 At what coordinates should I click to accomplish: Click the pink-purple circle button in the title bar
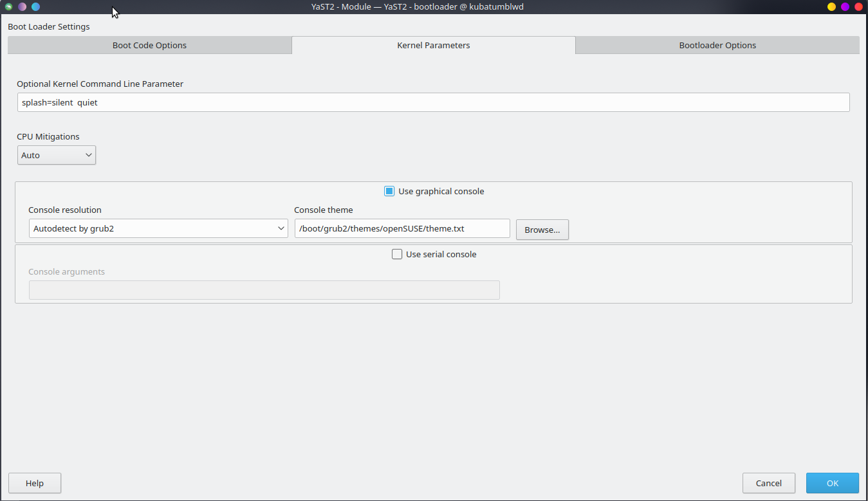click(22, 7)
